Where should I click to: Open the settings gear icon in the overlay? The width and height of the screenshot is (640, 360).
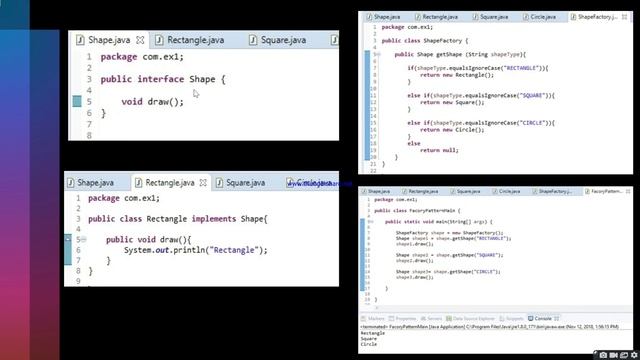(634, 355)
